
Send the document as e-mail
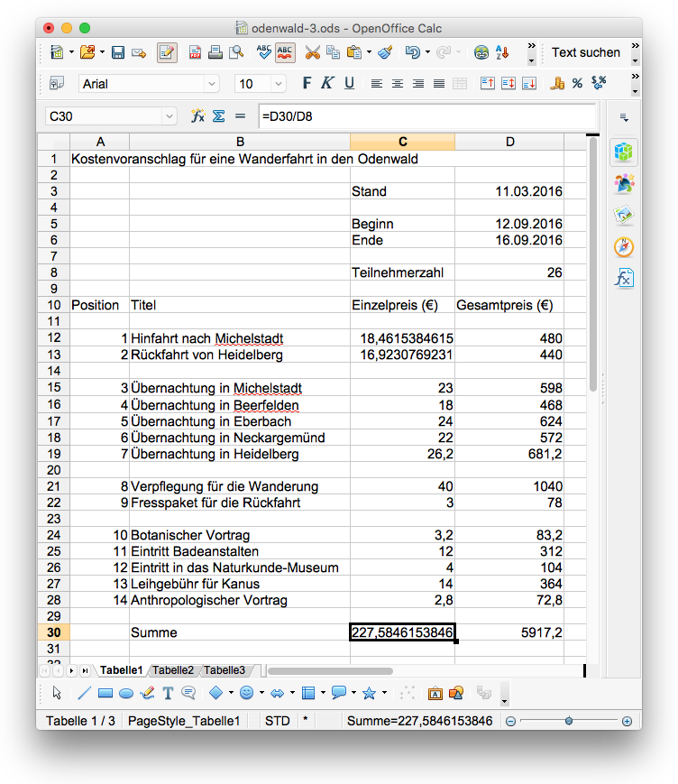[x=139, y=53]
